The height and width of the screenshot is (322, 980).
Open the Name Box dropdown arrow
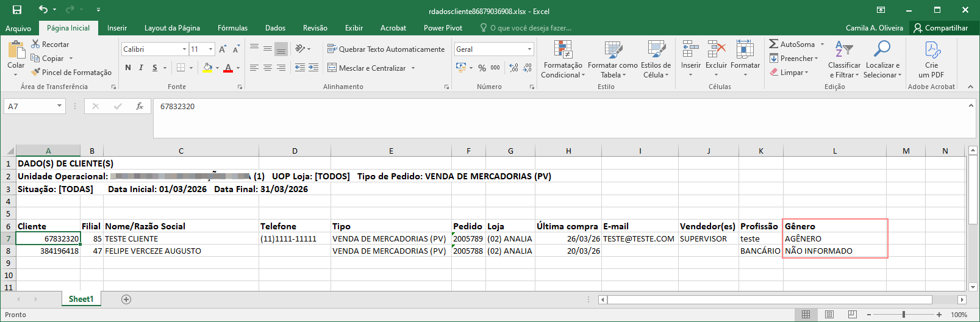(59, 106)
